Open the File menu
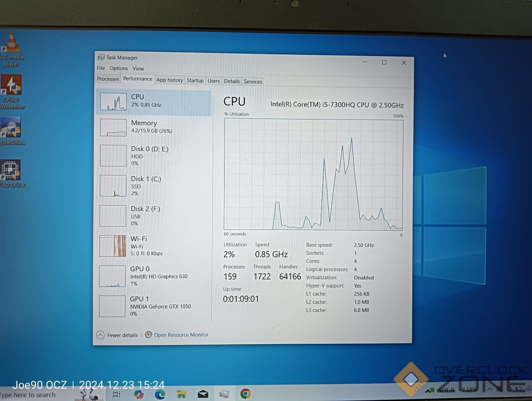 (x=101, y=68)
